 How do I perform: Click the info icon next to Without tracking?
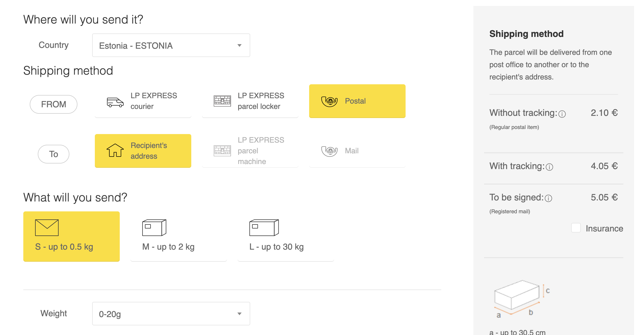[562, 114]
